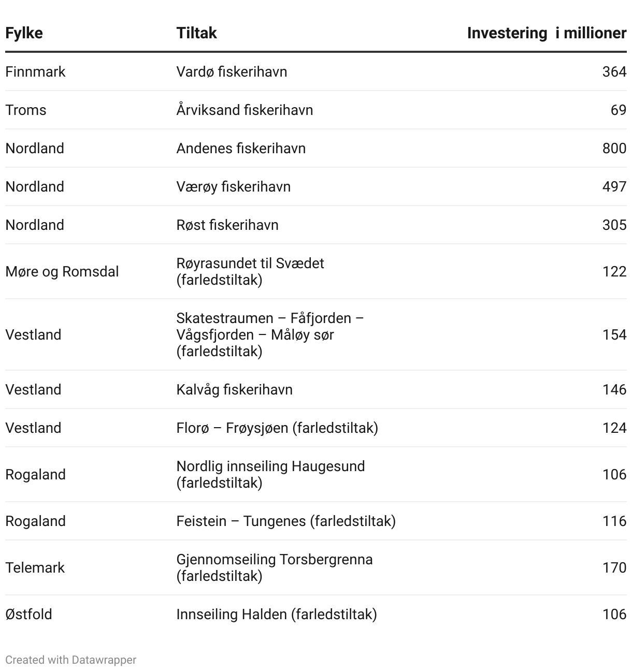
Task: Select the 800 investment value
Action: click(x=614, y=148)
